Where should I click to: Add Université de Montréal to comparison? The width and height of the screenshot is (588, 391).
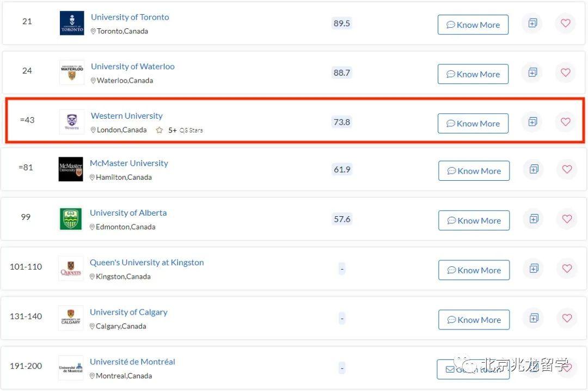(533, 368)
